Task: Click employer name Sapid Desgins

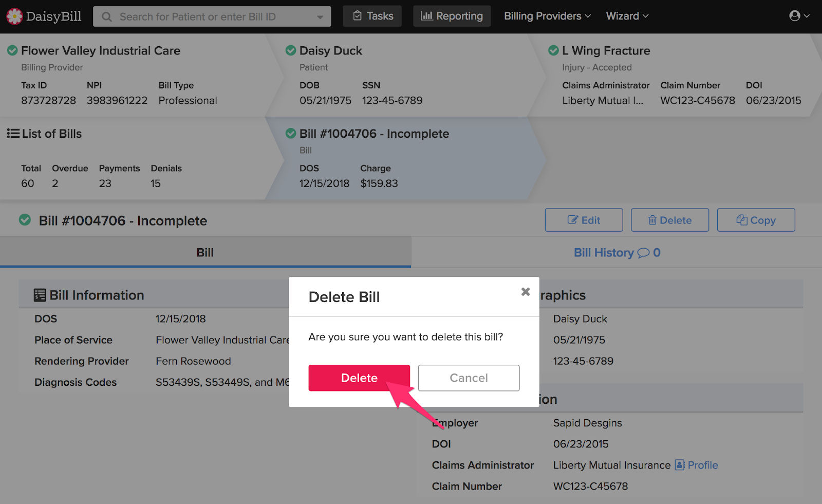Action: point(587,423)
